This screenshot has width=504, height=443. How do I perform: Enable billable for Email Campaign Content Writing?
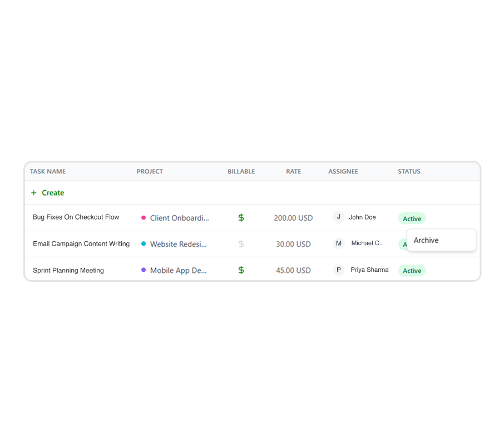(241, 243)
